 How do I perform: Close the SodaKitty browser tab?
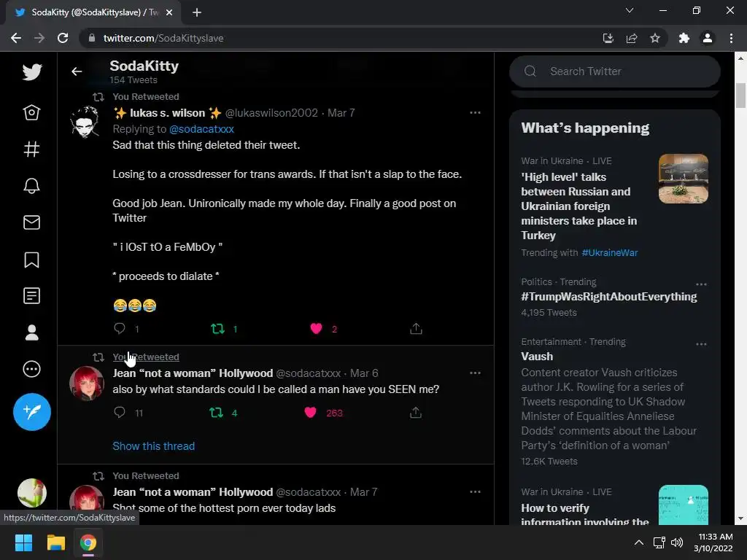169,12
